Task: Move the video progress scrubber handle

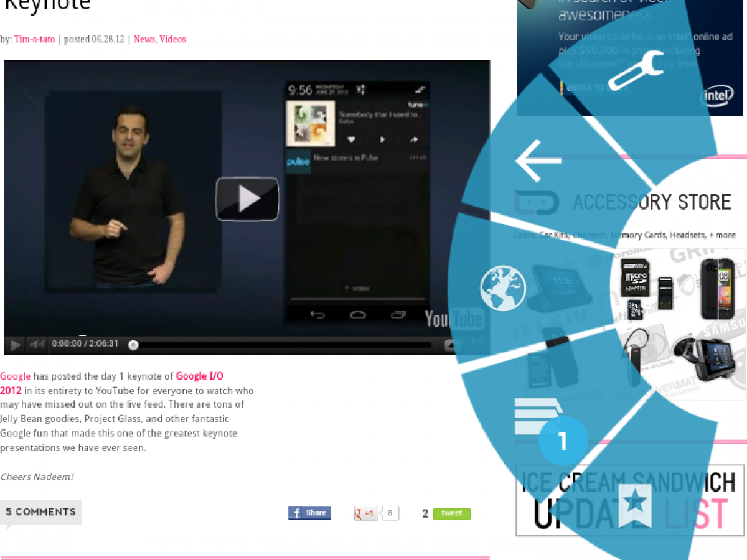Action: click(133, 344)
